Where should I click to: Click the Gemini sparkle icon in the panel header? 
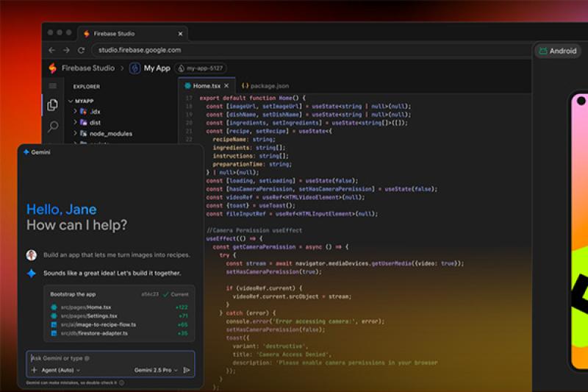26,152
